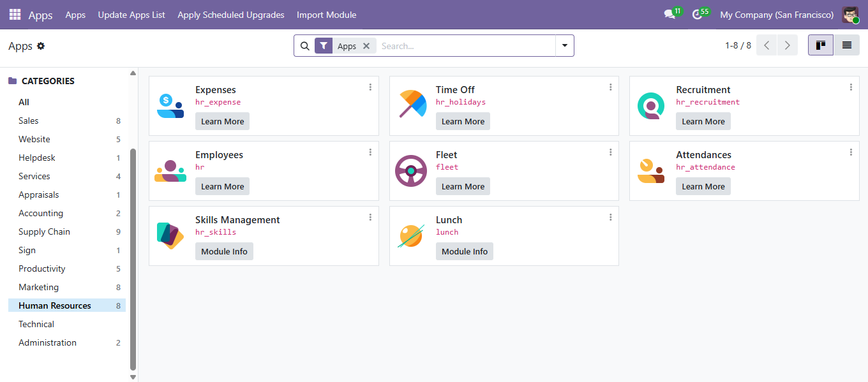Click the user avatar picture
The height and width of the screenshot is (382, 868).
click(850, 15)
